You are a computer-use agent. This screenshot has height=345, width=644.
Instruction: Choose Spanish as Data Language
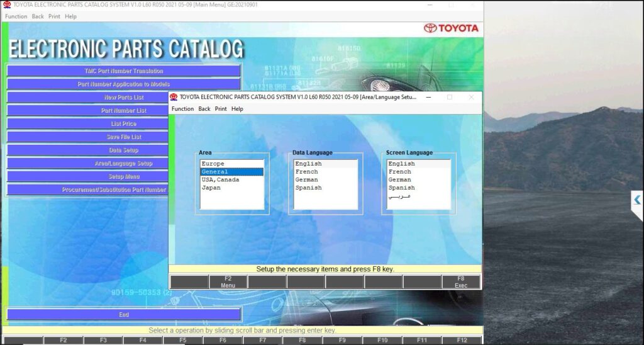pyautogui.click(x=326, y=188)
